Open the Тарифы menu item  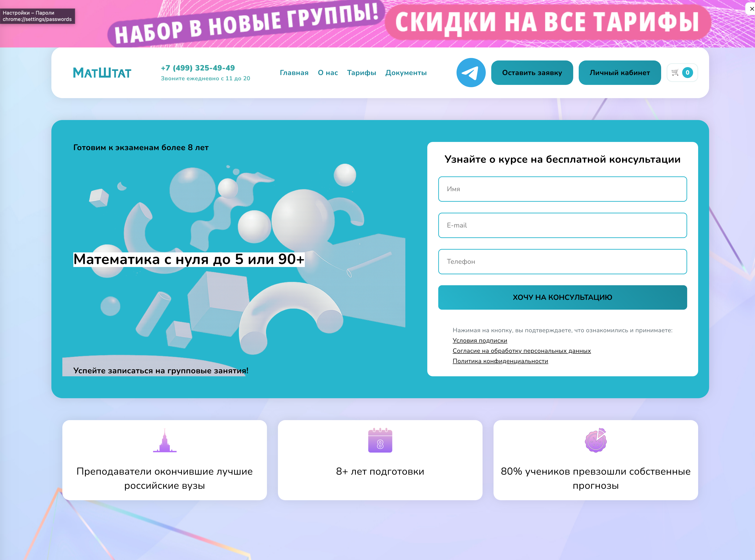coord(362,73)
